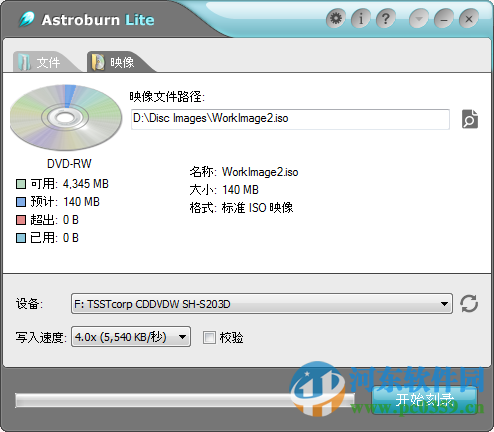
Task: Click the 名称 WorkImage2.iso text
Action: coord(244,172)
